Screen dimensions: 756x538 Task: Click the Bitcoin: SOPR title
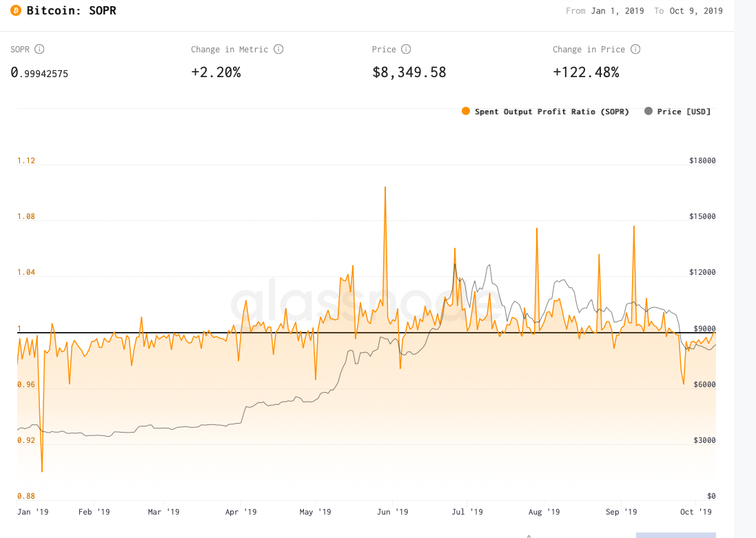click(x=72, y=10)
